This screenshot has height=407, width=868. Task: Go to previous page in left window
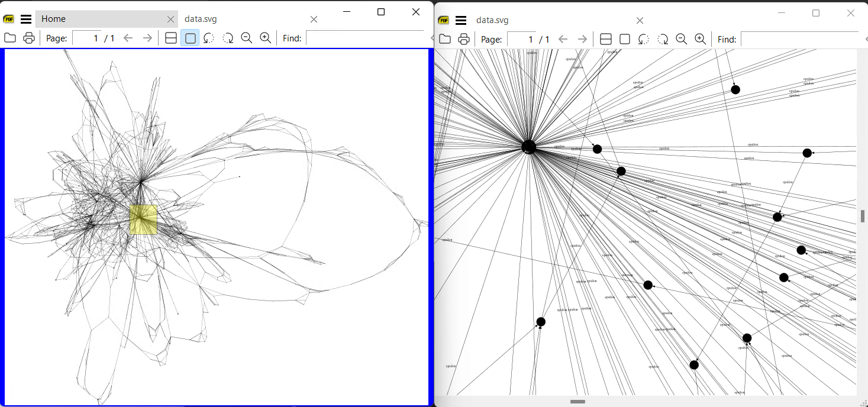point(128,38)
